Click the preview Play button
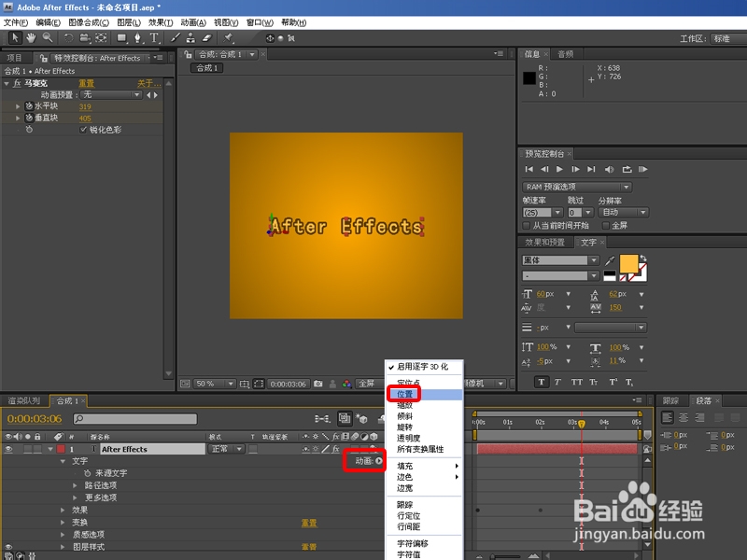 [559, 169]
